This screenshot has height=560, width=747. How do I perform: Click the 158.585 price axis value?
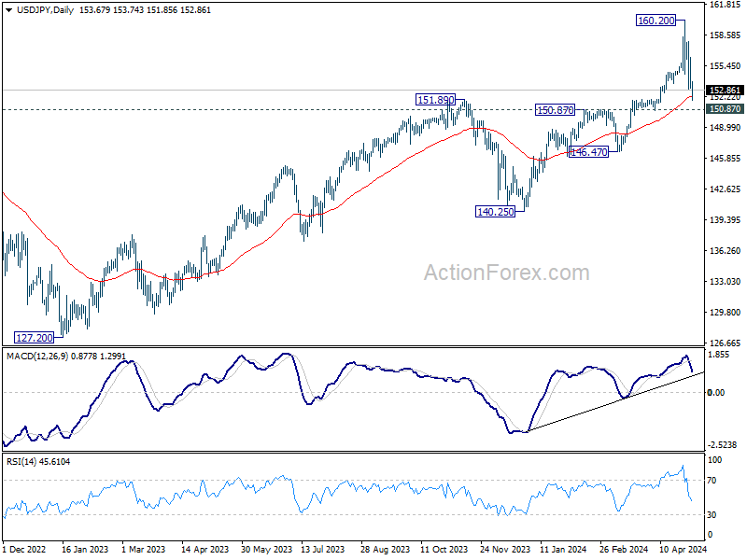pos(726,35)
